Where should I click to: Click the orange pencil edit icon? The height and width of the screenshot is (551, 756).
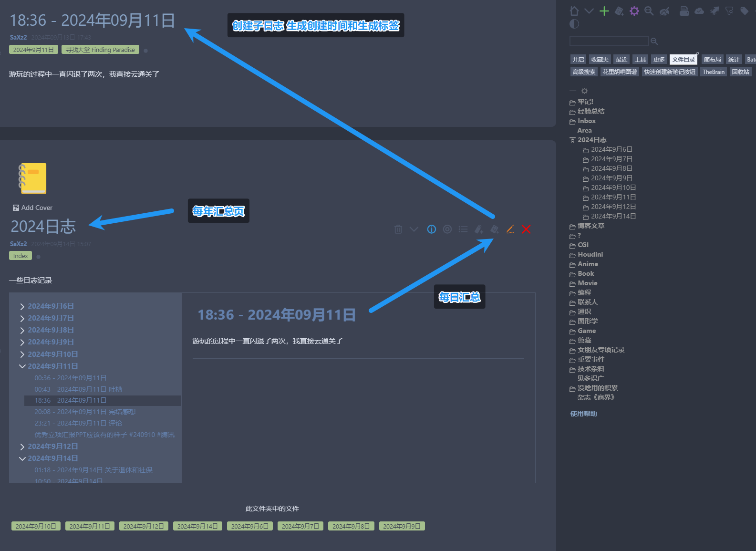(x=510, y=229)
